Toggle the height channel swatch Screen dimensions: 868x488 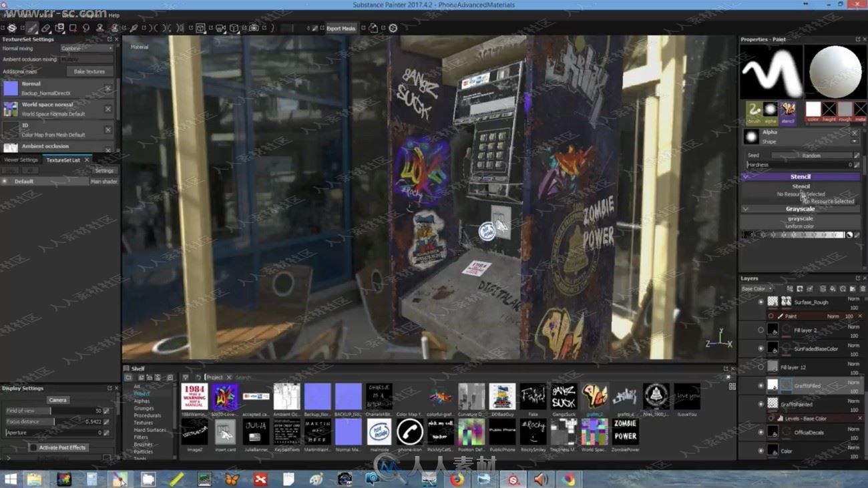[829, 111]
